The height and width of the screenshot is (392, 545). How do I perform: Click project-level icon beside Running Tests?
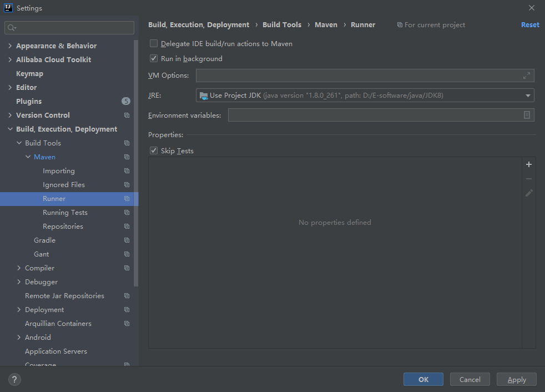click(x=127, y=213)
